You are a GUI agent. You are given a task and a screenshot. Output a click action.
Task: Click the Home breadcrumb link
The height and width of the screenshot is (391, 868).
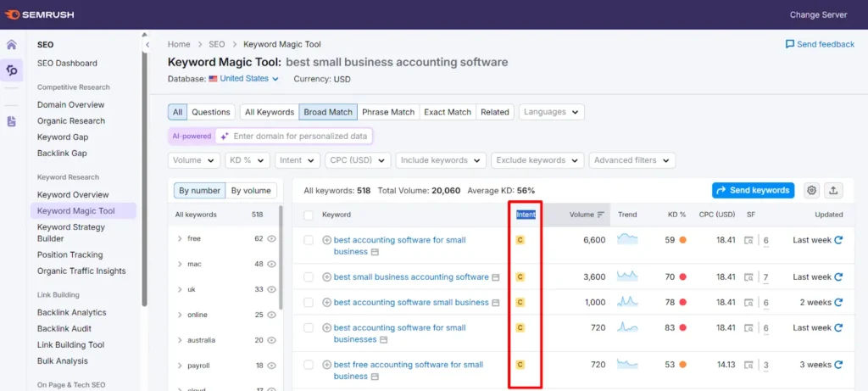coord(179,44)
